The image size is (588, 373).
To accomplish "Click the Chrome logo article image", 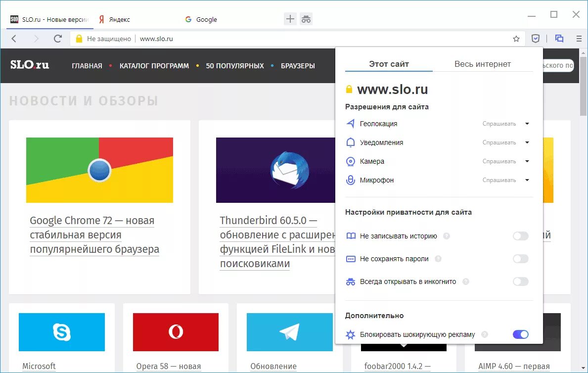I will coord(99,170).
